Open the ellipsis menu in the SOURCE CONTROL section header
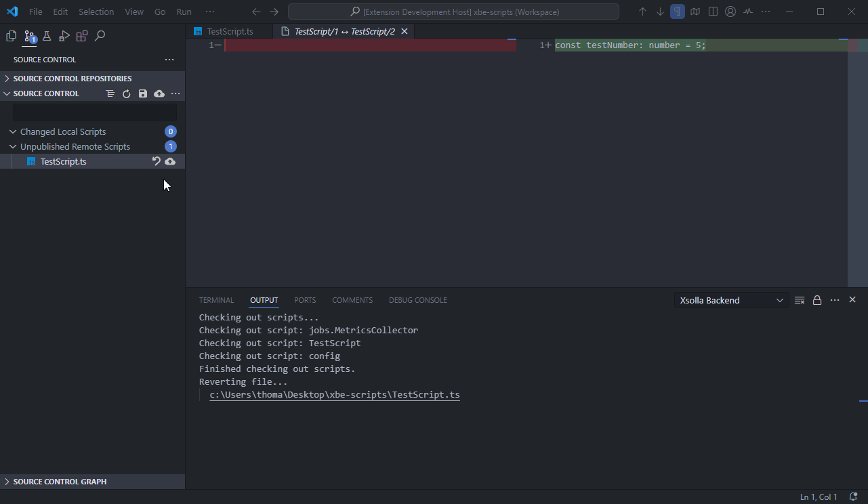The height and width of the screenshot is (504, 868). tap(175, 93)
